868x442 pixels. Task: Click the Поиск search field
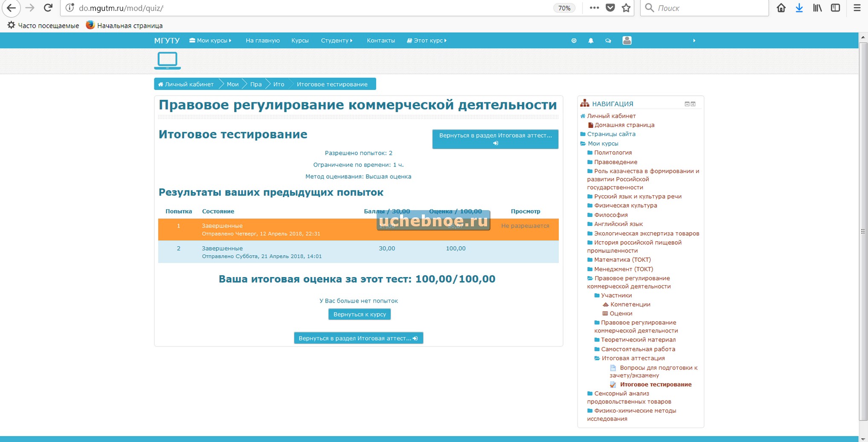(708, 8)
